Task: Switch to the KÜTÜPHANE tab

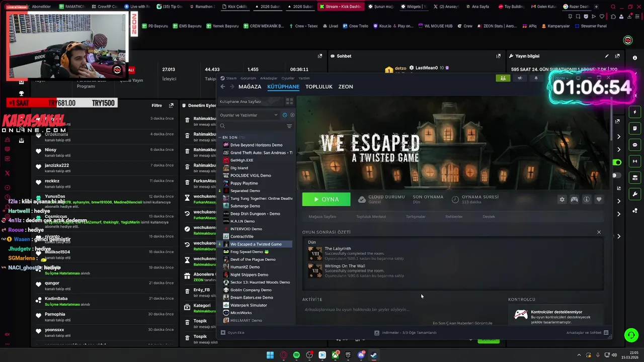Action: pyautogui.click(x=283, y=86)
